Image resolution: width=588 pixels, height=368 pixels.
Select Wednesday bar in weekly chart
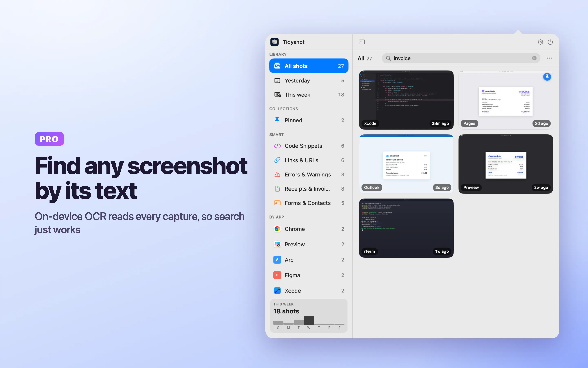pyautogui.click(x=309, y=321)
